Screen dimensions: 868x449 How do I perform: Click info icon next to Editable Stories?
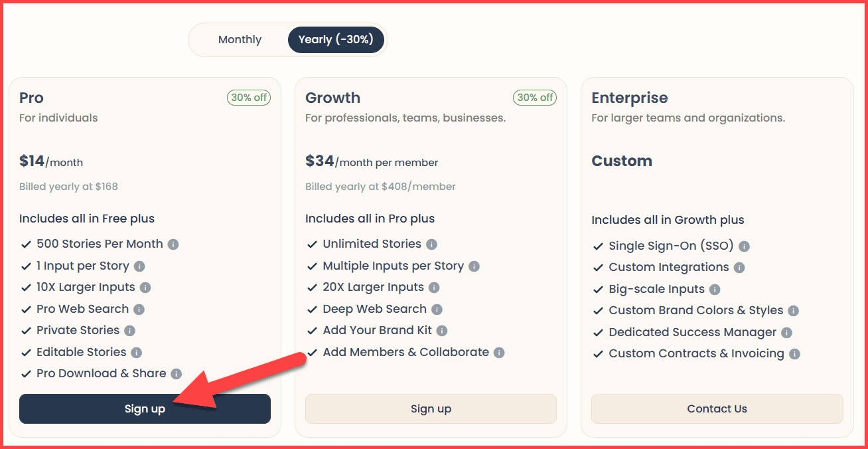[137, 353]
